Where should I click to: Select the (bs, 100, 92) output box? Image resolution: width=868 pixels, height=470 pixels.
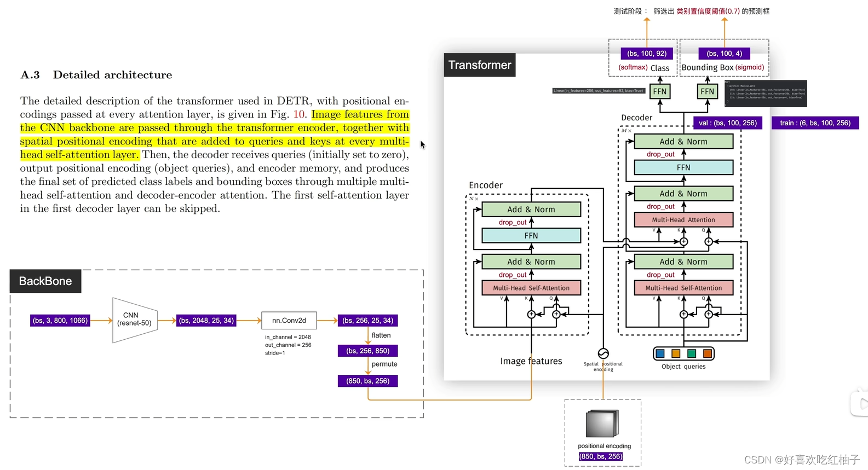[x=647, y=53]
